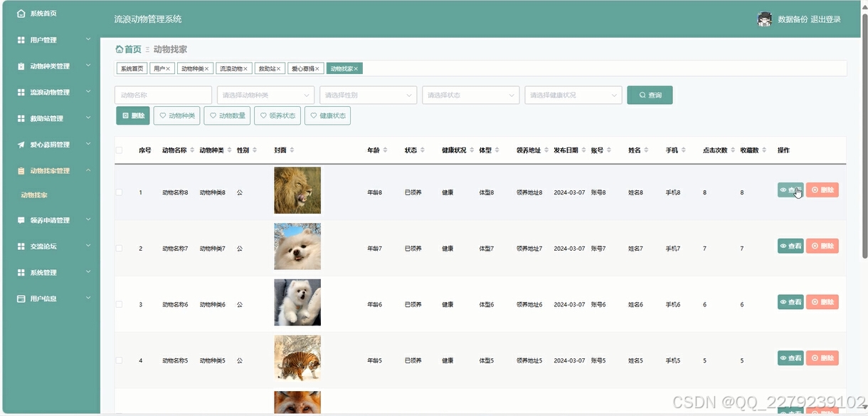Click the grid icon next to 用户管理
868x416 pixels.
point(21,40)
